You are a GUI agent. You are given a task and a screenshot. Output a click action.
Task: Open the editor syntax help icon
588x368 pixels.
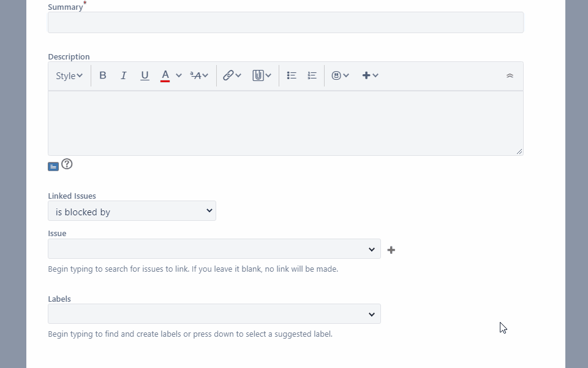pyautogui.click(x=67, y=164)
